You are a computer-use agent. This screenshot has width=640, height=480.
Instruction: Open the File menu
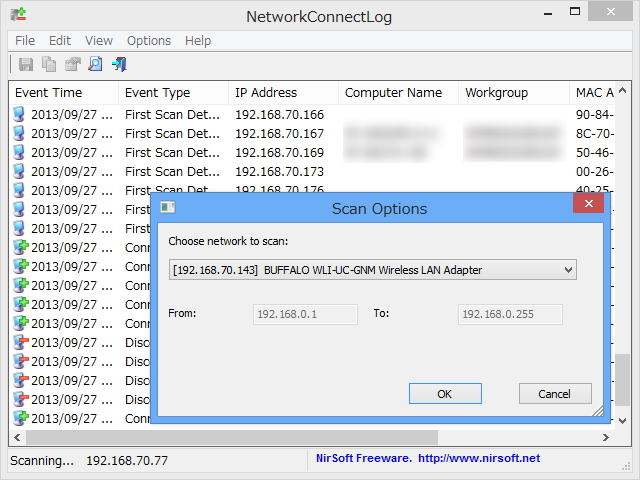(x=25, y=41)
